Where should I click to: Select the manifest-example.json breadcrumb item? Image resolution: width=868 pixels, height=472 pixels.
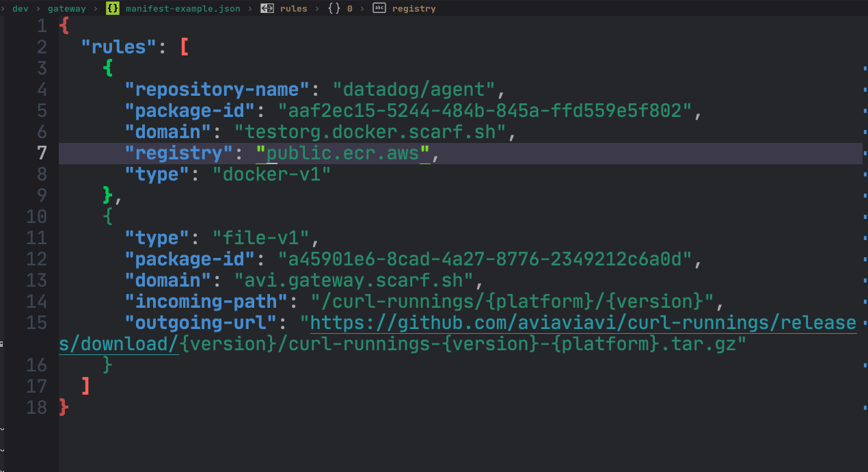(182, 8)
